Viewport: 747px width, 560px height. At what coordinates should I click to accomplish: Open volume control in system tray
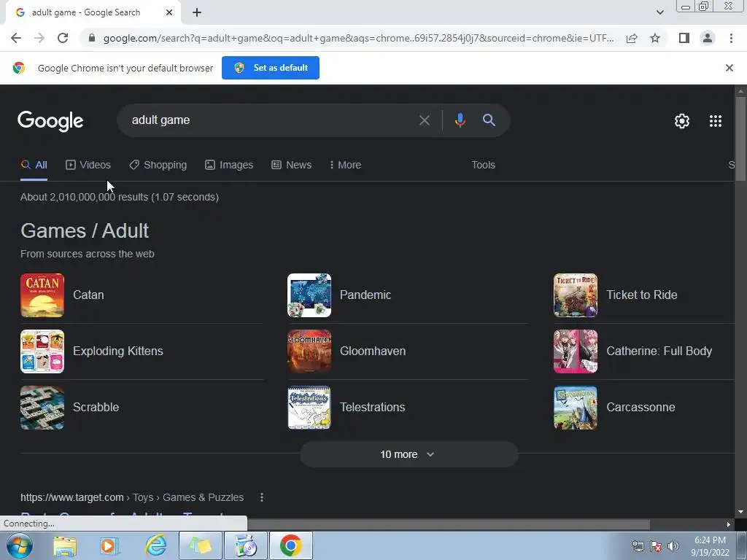coord(673,546)
